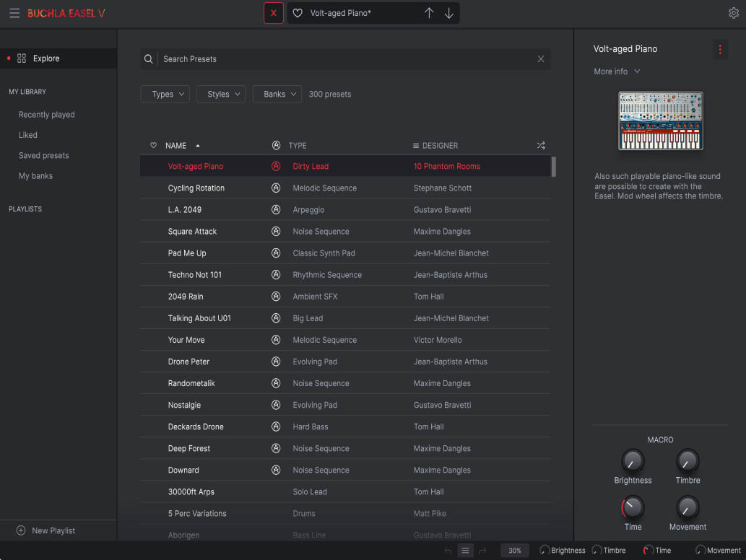Select the L.A. 2049 preset
Image resolution: width=746 pixels, height=560 pixels.
[x=185, y=210]
